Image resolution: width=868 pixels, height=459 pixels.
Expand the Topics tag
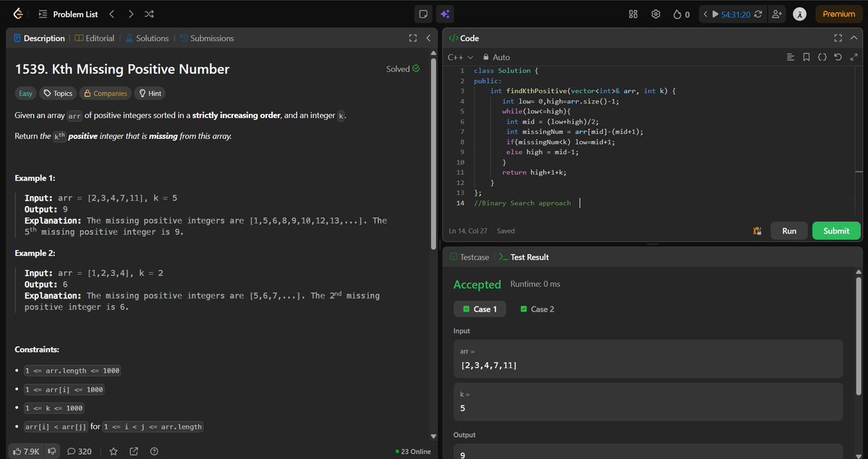click(x=57, y=93)
